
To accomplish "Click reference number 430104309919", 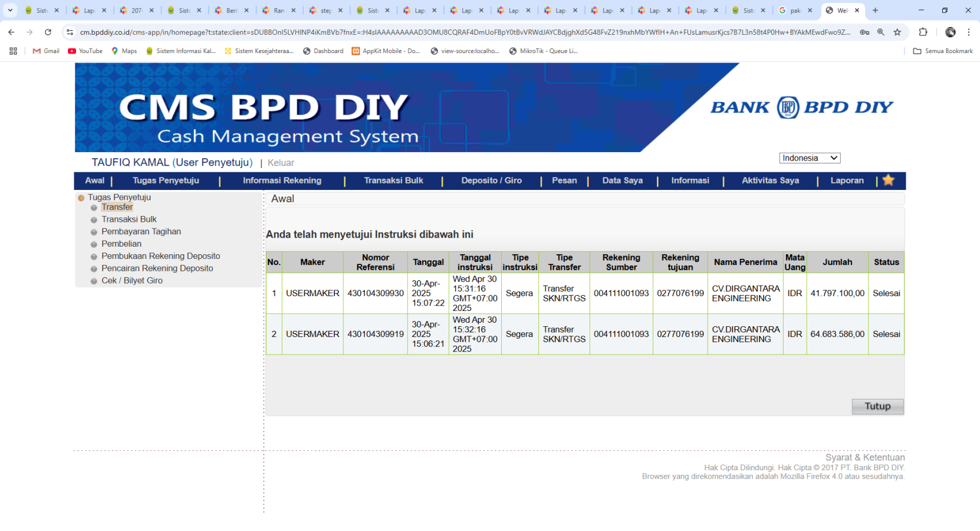I will 376,334.
